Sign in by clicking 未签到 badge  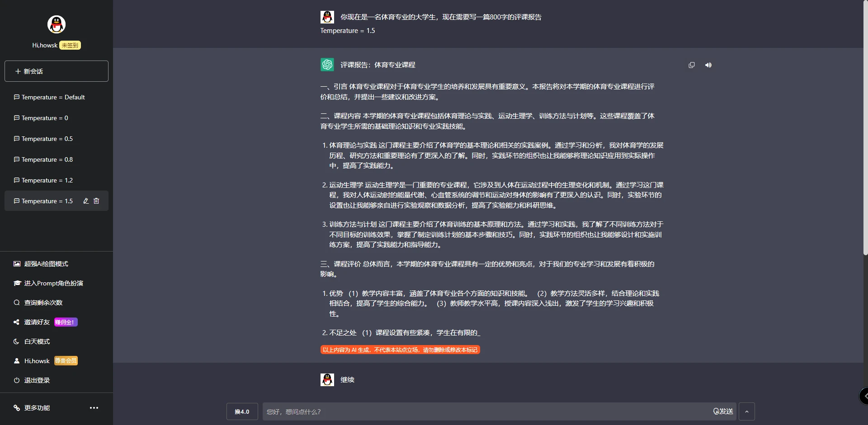click(69, 45)
